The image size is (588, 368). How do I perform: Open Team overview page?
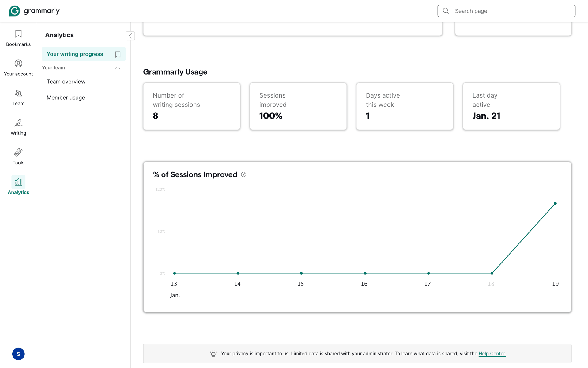pos(66,82)
